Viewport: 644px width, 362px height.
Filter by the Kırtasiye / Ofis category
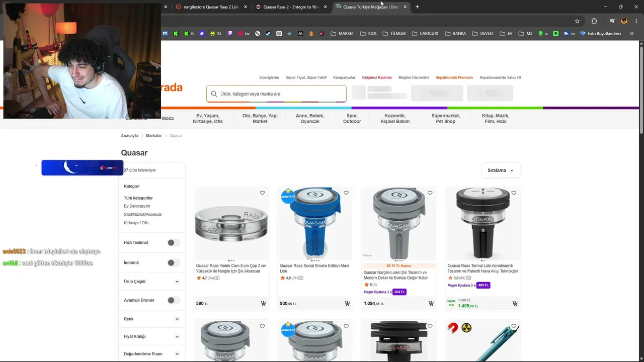point(136,223)
